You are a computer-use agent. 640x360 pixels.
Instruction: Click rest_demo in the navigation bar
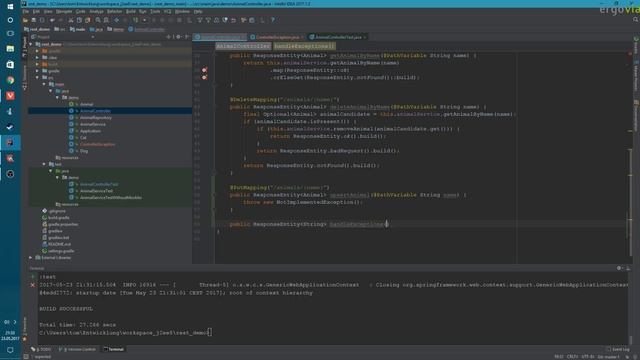(x=37, y=29)
